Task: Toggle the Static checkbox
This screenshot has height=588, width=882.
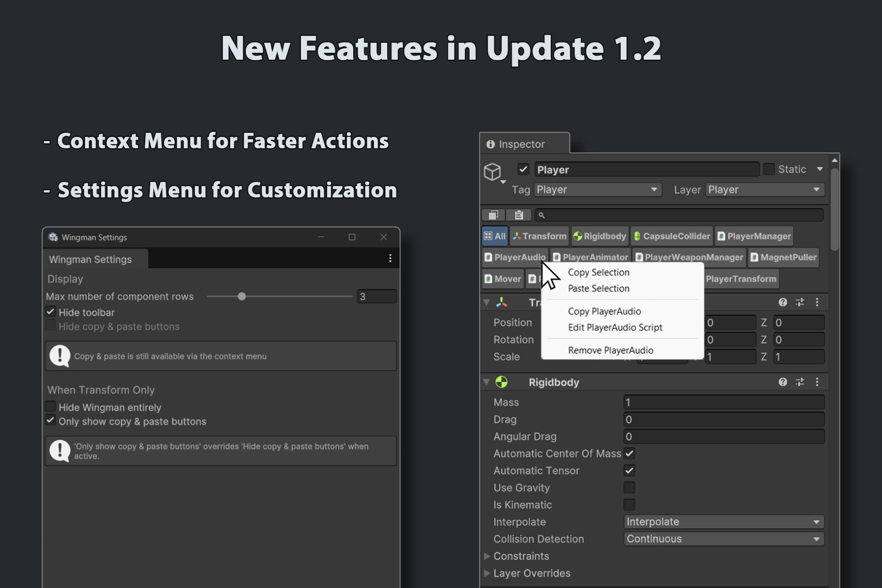Action: [x=768, y=169]
